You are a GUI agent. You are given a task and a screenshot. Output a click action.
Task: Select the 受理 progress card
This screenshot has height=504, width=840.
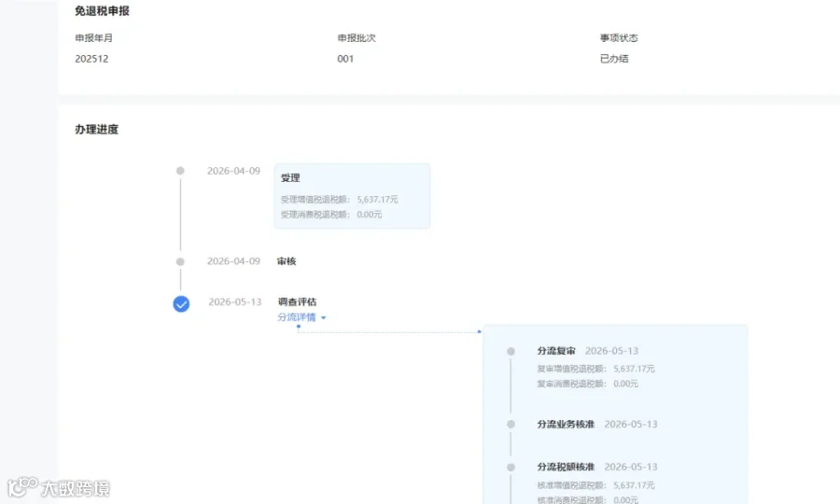pos(352,196)
